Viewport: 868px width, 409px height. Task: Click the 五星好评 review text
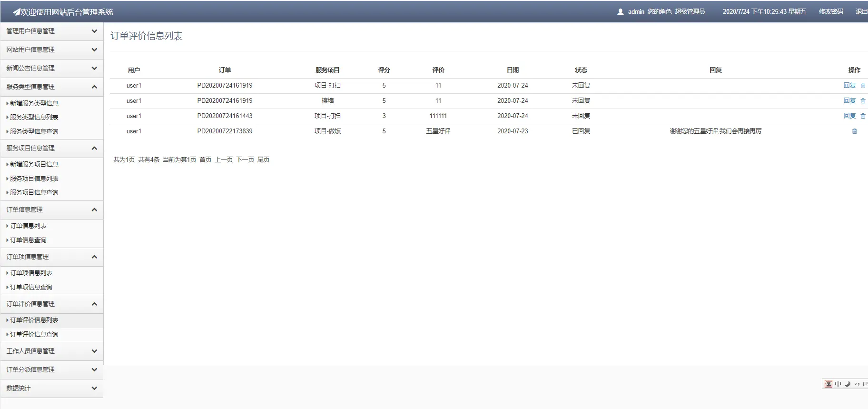(438, 131)
